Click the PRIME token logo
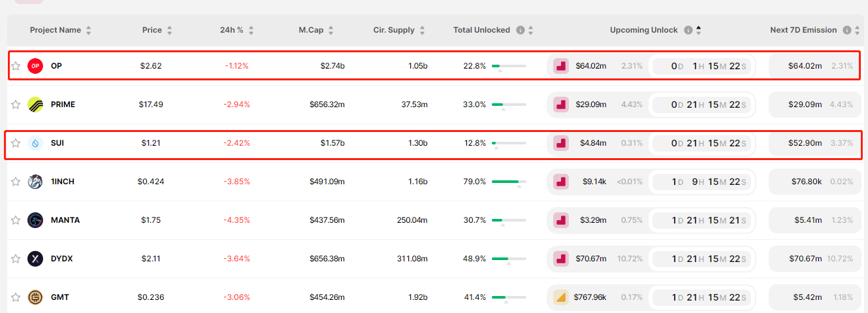Screen dimensions: 868x313 click(35, 105)
